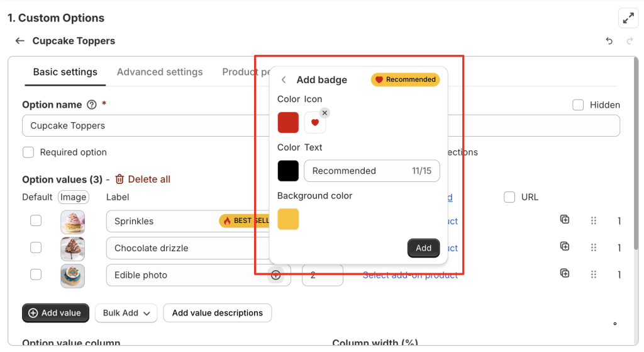Open the yellow background color swatch
The width and height of the screenshot is (644, 352).
(288, 219)
